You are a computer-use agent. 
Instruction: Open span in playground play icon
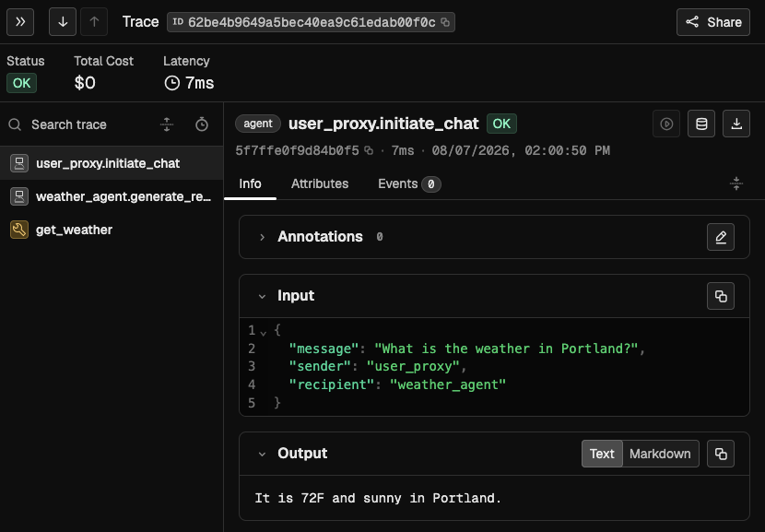pos(666,124)
